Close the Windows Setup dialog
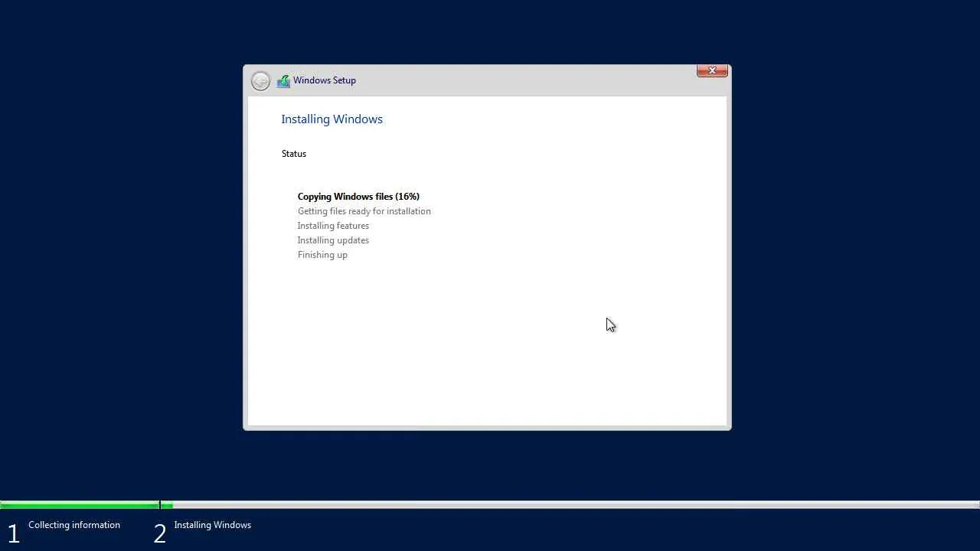The width and height of the screenshot is (980, 551). pos(712,70)
